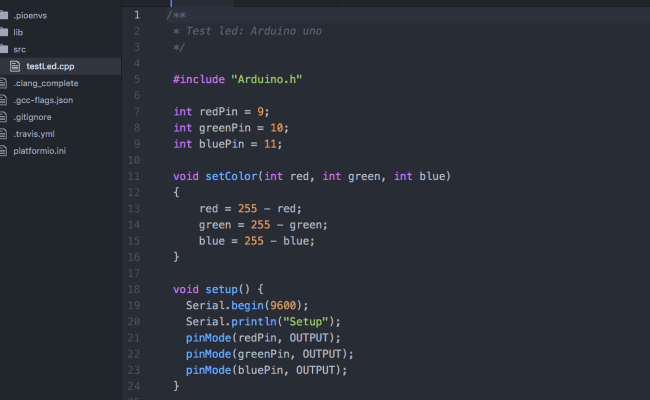Click the "Setup" string in println
The width and height of the screenshot is (650, 400).
(x=306, y=322)
